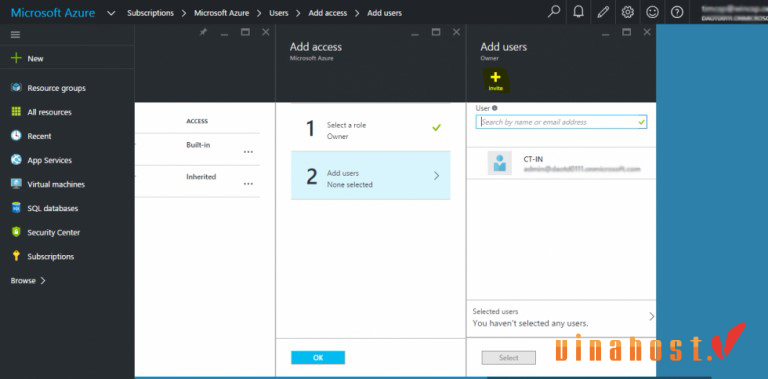
Task: Close the Add access blade
Action: click(456, 32)
